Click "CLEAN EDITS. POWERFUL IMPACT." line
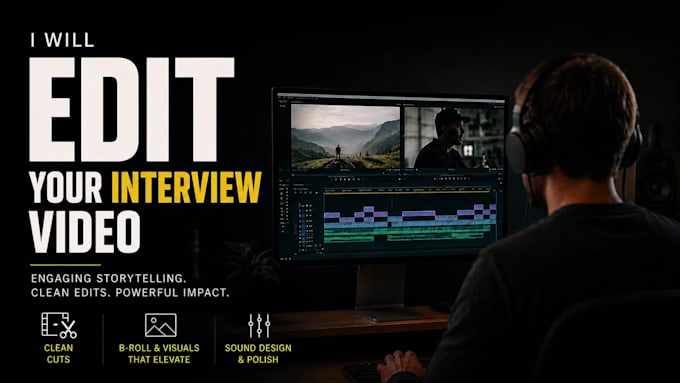 coord(130,293)
